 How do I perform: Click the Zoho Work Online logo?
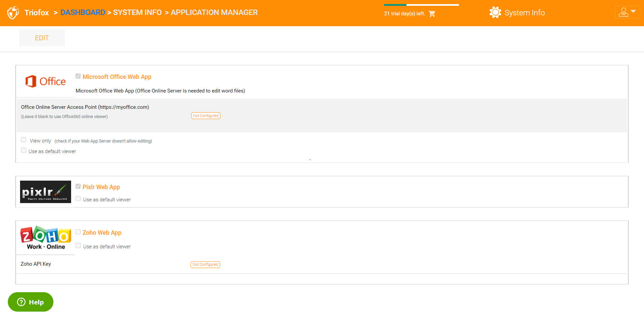click(46, 238)
